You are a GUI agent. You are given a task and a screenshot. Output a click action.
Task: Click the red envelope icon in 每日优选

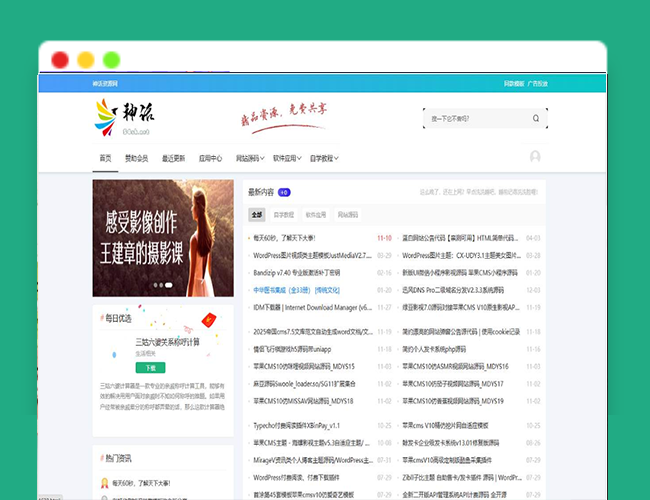209,320
